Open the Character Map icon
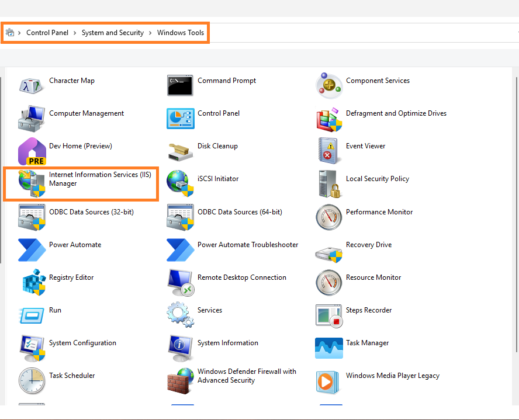The height and width of the screenshot is (420, 519). pyautogui.click(x=32, y=86)
